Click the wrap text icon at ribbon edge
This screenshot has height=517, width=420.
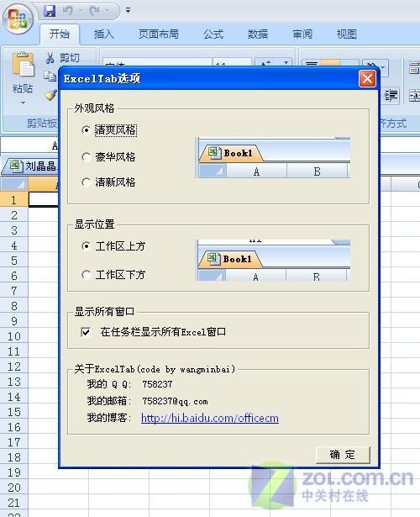pos(414,67)
